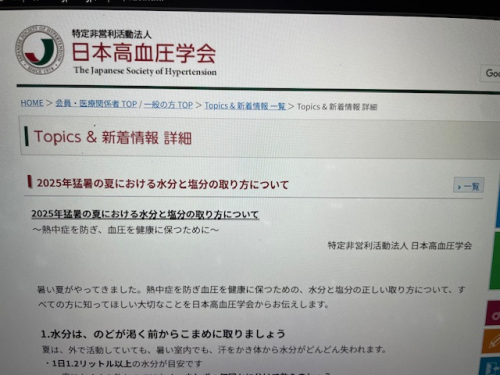500x375 pixels.
Task: Open the underlined 2025年猛暑の夏 article link
Action: point(145,214)
